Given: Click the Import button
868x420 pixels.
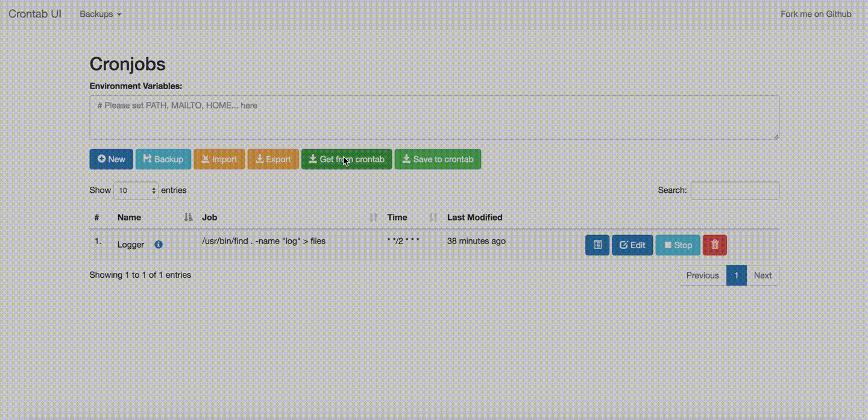Looking at the screenshot, I should pyautogui.click(x=219, y=159).
